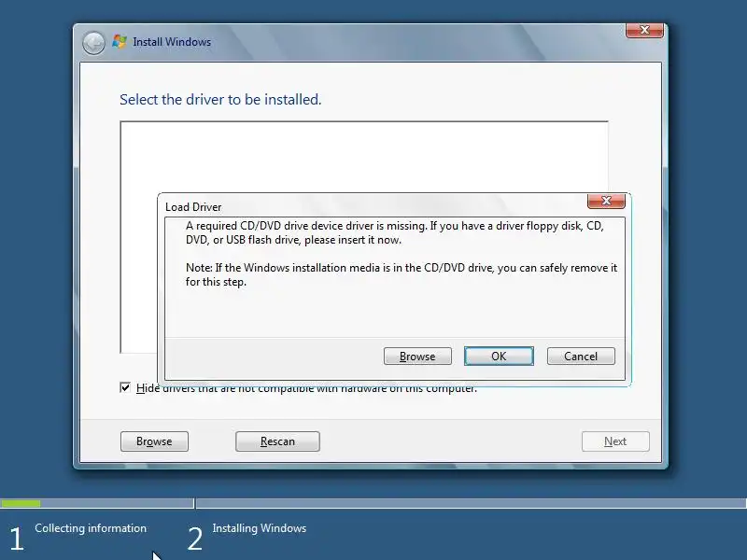Screen dimensions: 747x560
Task: Click the 'Installing Windows' step label
Action: [260, 528]
